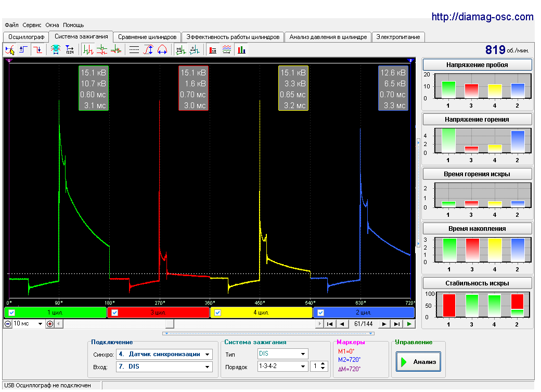The height and width of the screenshot is (392, 541).
Task: Click the upper splitter arrow beside the chart
Action: point(419,142)
